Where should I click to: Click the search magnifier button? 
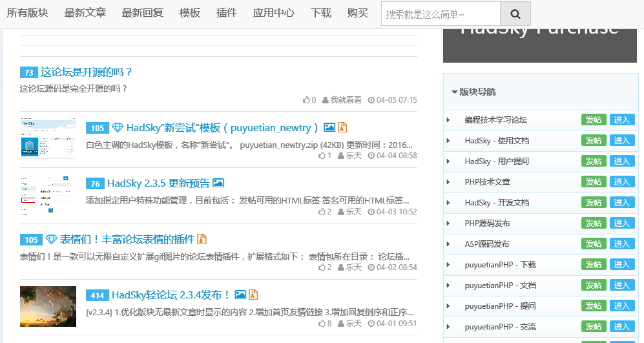pos(515,14)
